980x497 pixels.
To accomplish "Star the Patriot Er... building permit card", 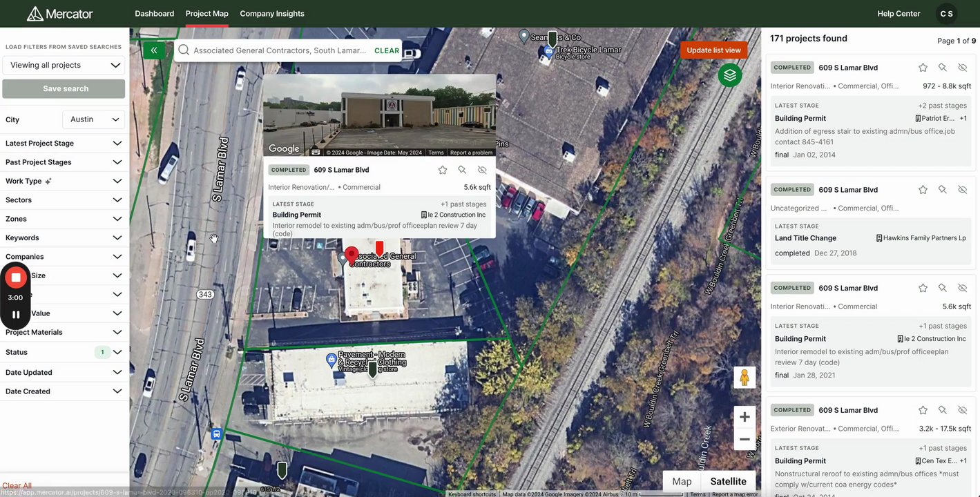I will [x=923, y=68].
